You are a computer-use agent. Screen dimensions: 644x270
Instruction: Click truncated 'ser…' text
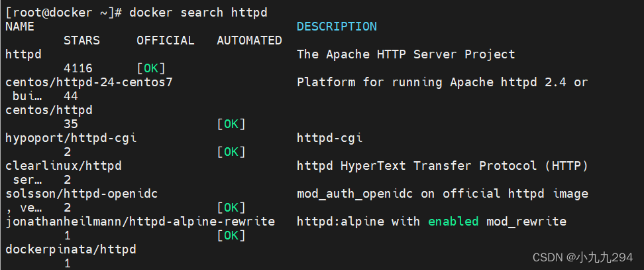(x=27, y=180)
